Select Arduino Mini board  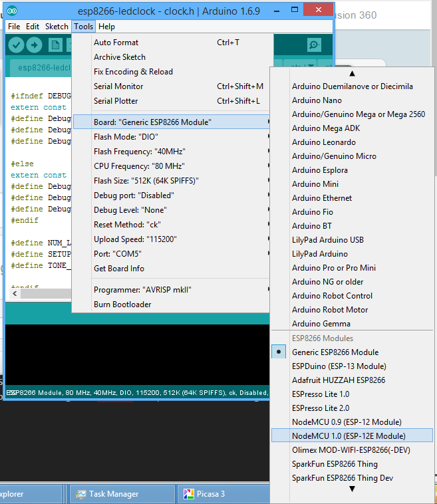click(x=352, y=184)
